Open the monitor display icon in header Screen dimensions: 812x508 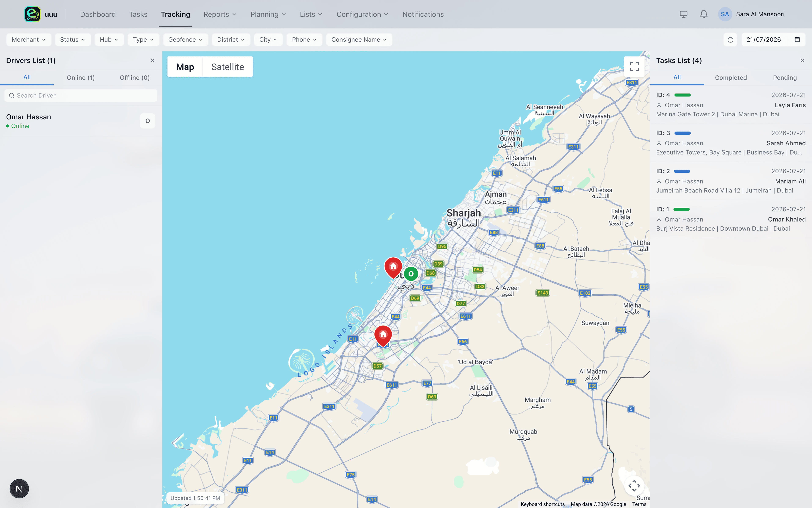click(x=683, y=14)
